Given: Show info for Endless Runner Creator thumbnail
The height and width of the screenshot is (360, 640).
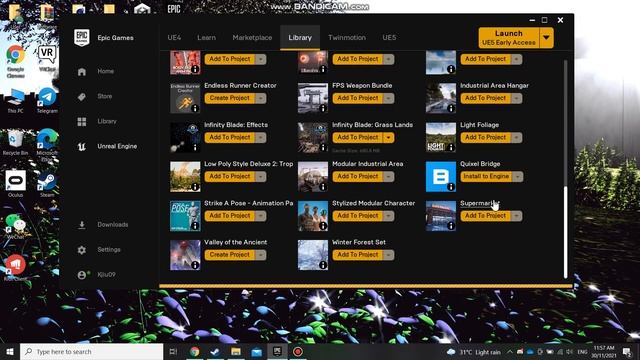Looking at the screenshot, I should click(195, 108).
